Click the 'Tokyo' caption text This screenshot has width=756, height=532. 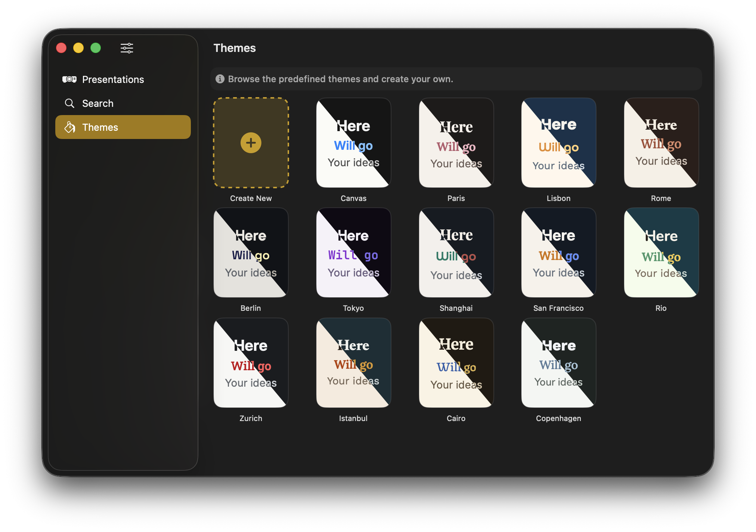pos(353,308)
